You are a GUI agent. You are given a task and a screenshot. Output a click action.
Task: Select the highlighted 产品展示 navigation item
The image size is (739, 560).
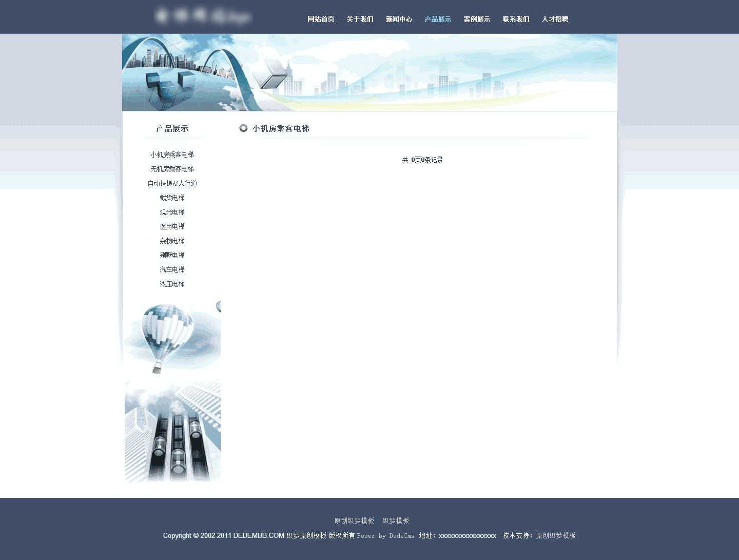pyautogui.click(x=438, y=19)
